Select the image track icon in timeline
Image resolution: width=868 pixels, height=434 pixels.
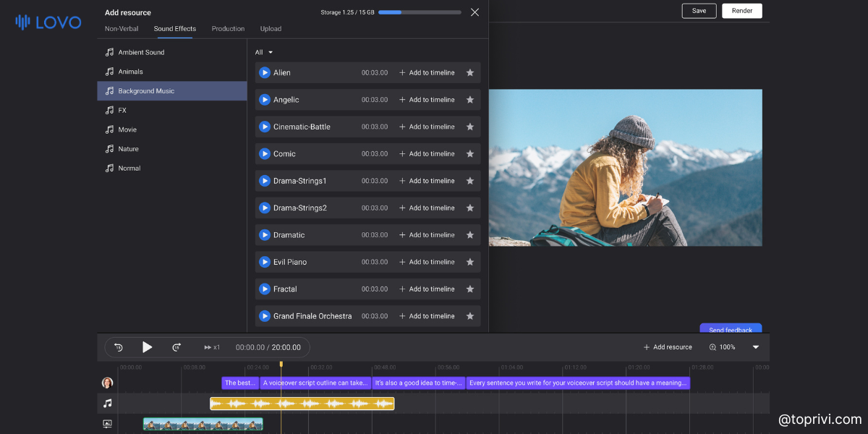click(108, 424)
